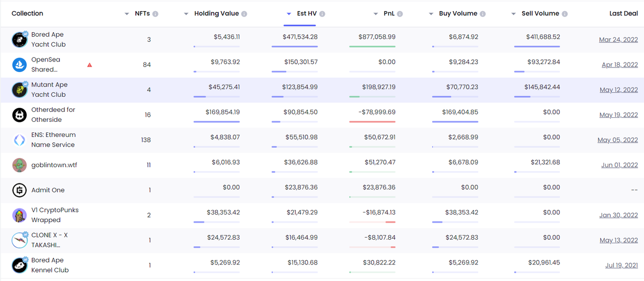Click the info icon next to NFTs
Screen dimensions: 644x281
coord(155,14)
